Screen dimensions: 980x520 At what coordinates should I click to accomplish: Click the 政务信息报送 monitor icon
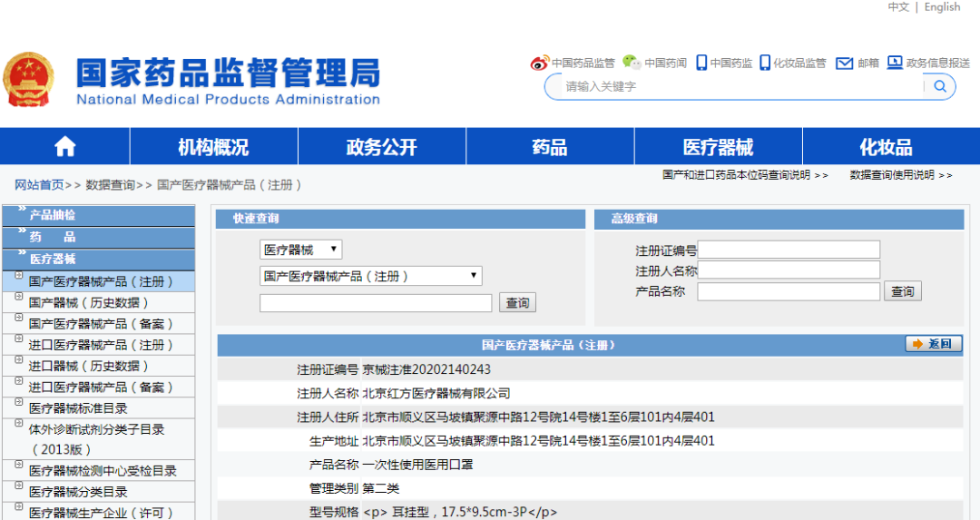895,63
